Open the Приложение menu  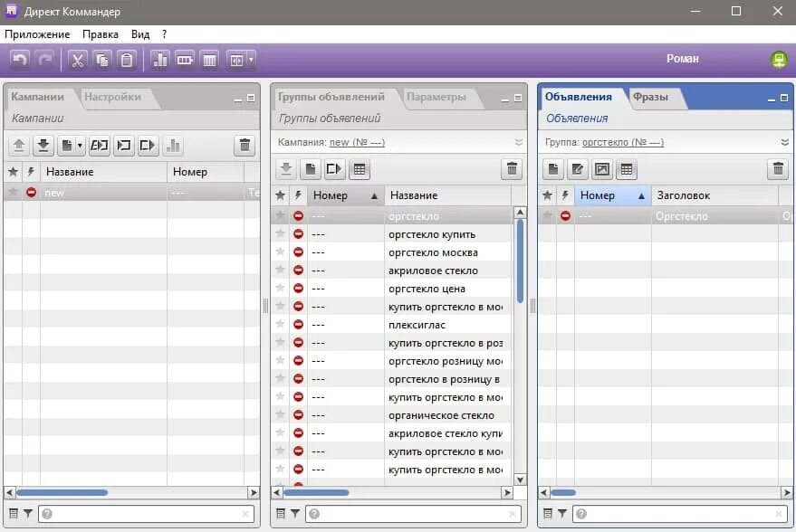(x=37, y=34)
